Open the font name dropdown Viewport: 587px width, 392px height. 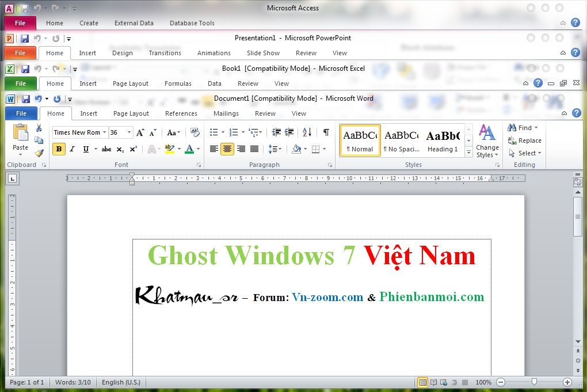(x=104, y=132)
